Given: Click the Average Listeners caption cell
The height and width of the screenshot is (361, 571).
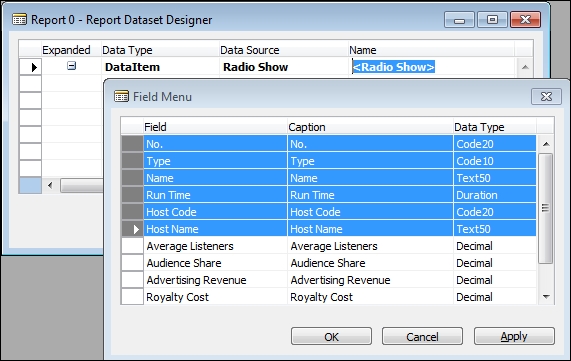Looking at the screenshot, I should tap(370, 246).
